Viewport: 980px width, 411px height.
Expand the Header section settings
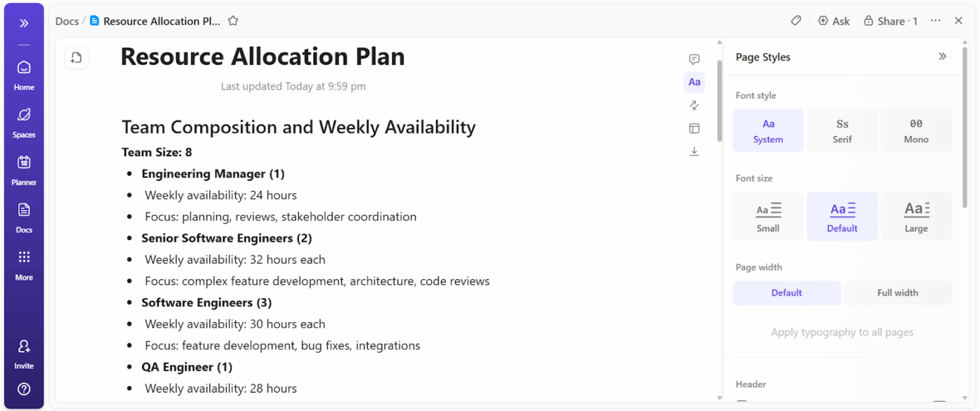pos(750,384)
